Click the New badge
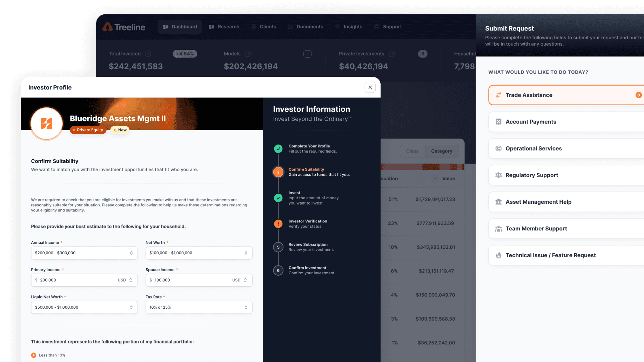 tap(120, 130)
